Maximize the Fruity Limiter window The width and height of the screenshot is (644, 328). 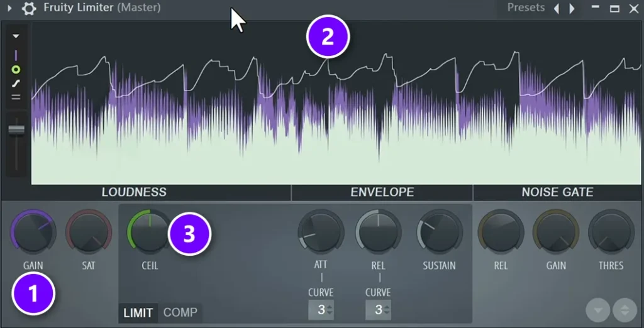tap(614, 8)
